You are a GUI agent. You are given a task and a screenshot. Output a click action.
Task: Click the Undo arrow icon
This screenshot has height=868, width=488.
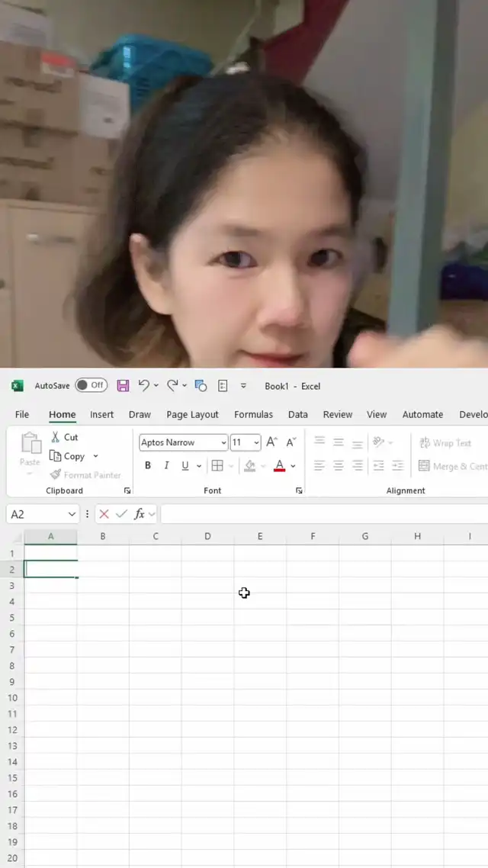(x=144, y=386)
